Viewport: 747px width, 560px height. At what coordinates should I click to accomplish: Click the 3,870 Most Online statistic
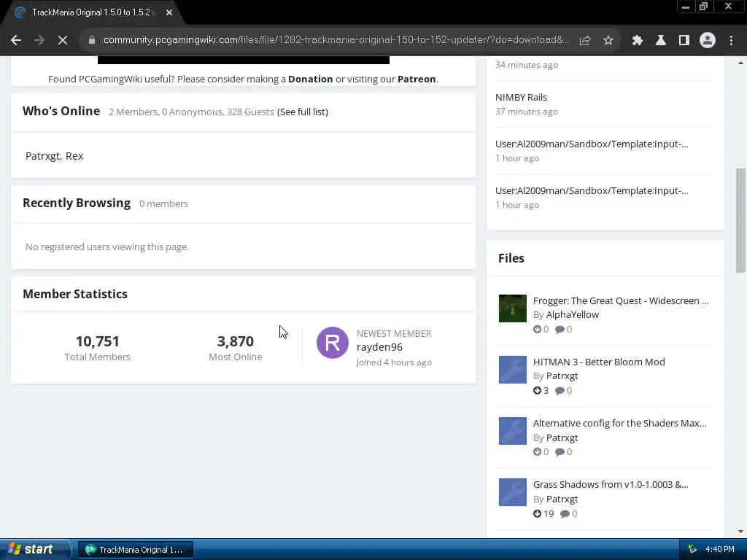236,348
